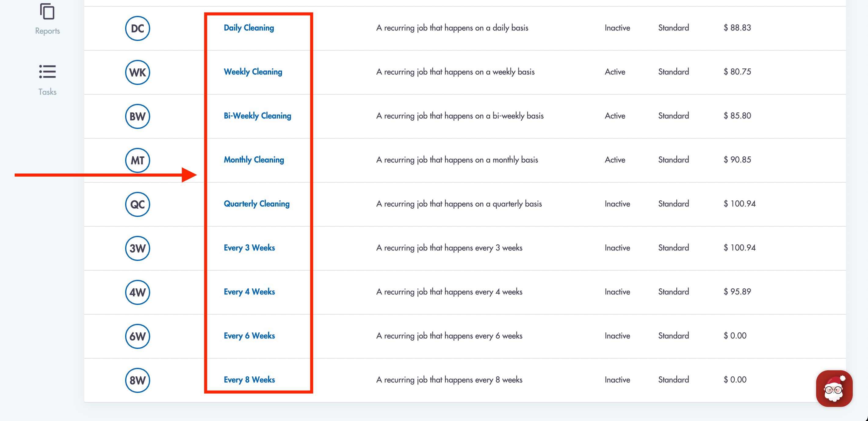Click Inactive status in Quarterly Cleaning row

click(x=617, y=204)
